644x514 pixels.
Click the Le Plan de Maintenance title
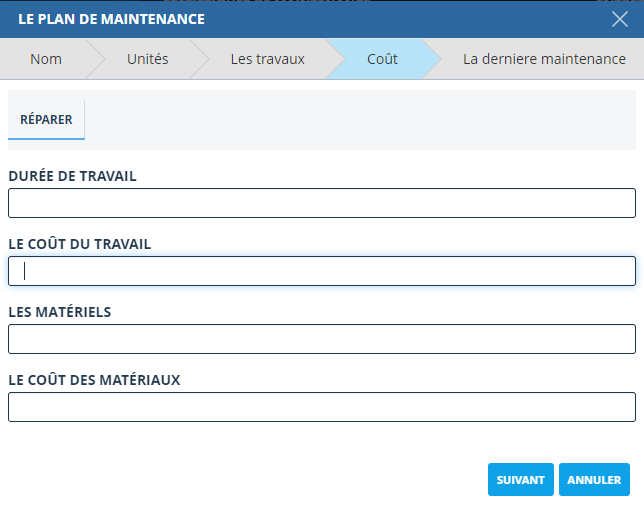click(111, 19)
